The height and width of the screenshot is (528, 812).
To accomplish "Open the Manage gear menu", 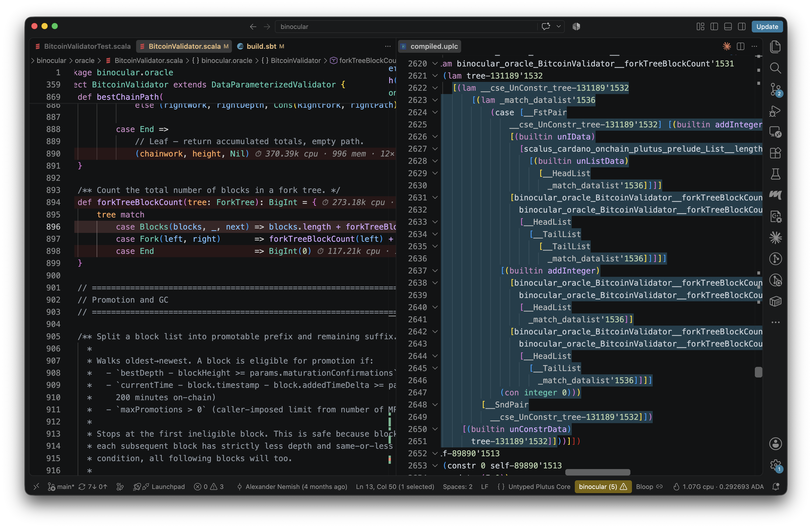I will point(775,465).
